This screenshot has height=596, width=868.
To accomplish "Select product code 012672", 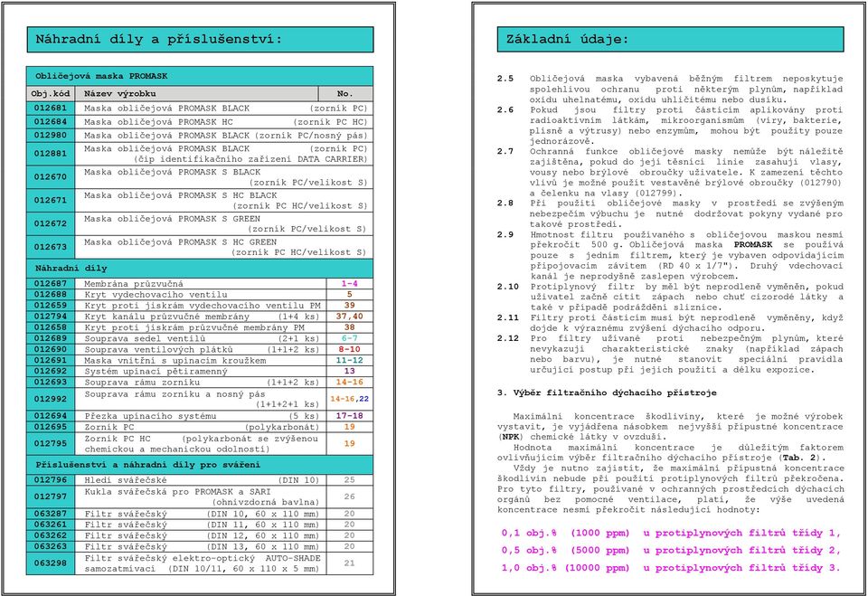I will pos(51,223).
